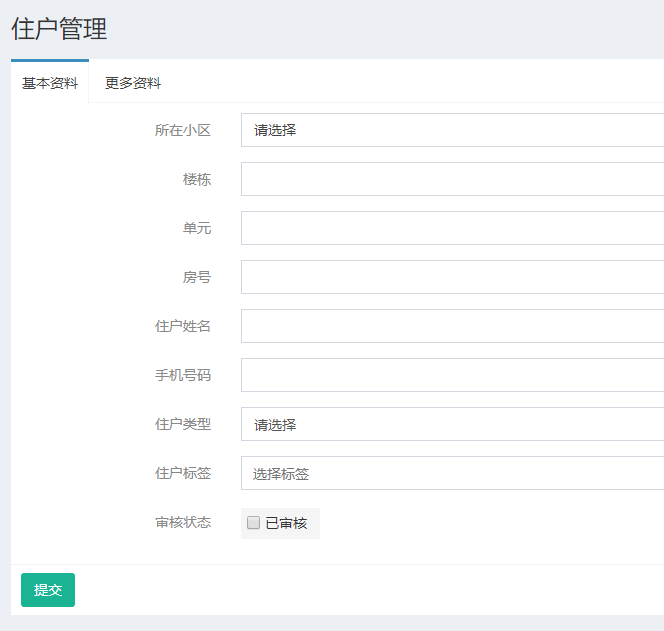The height and width of the screenshot is (631, 664).
Task: Expand the 住户类型 dropdown
Action: point(452,424)
